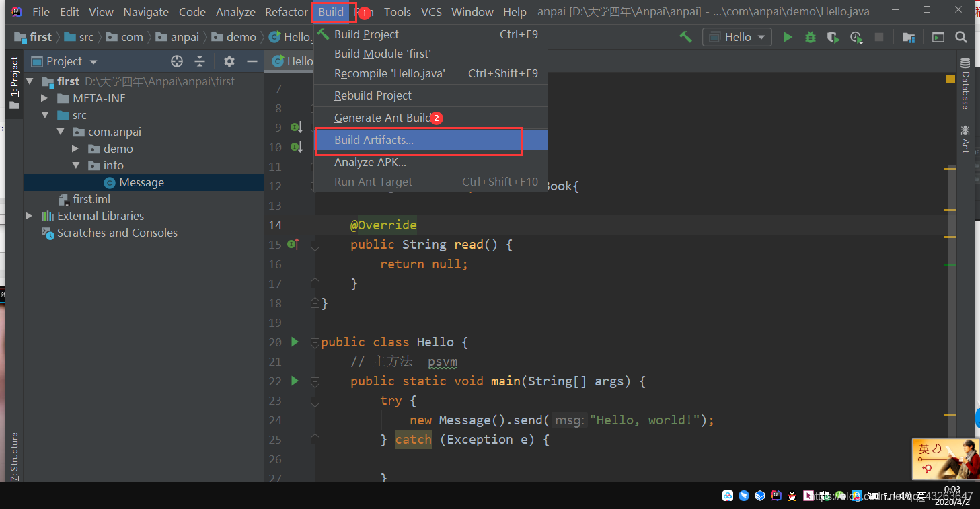
Task: Click the green marker on editor error stripe
Action: [950, 265]
